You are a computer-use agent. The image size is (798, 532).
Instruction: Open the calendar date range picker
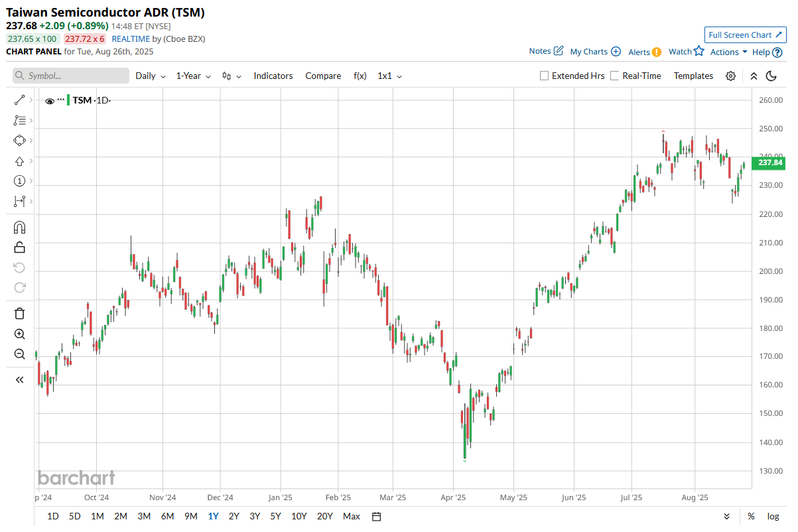[376, 516]
